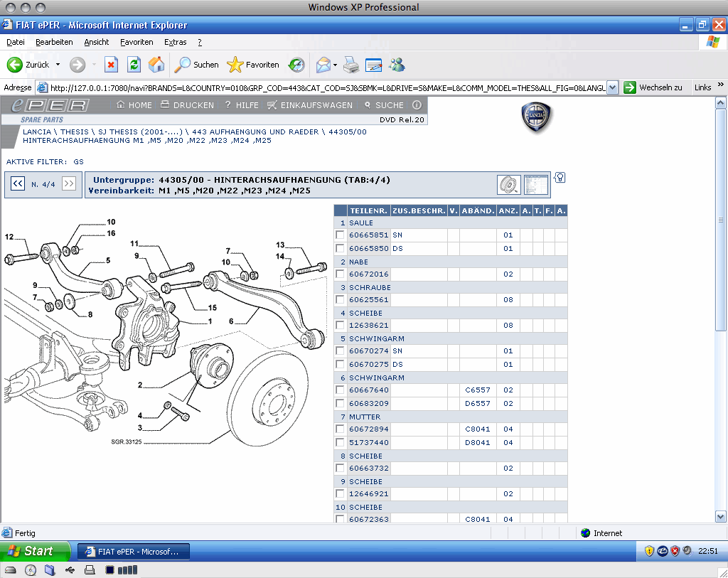Open the ? help menu
Viewport: 728px width, 578px height.
point(200,42)
